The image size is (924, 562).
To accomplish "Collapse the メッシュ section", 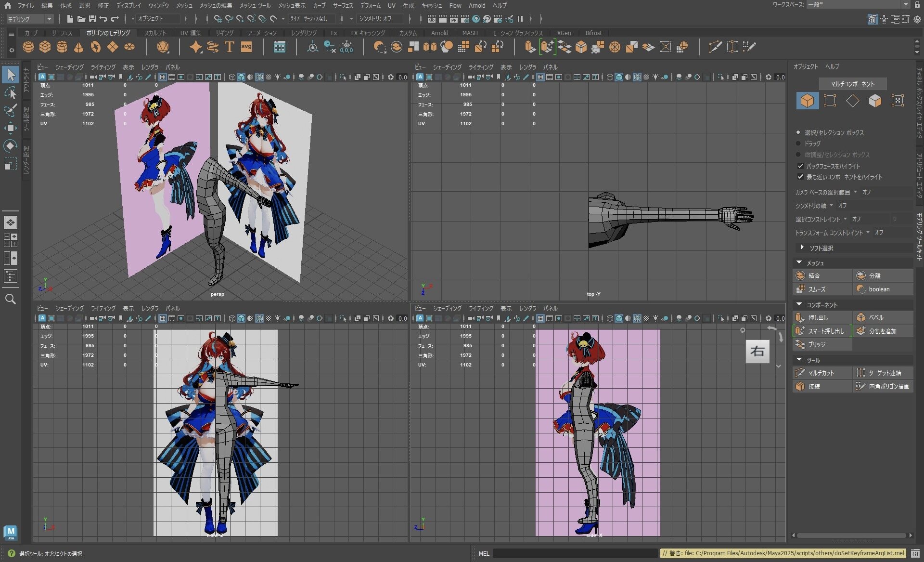I will click(799, 263).
